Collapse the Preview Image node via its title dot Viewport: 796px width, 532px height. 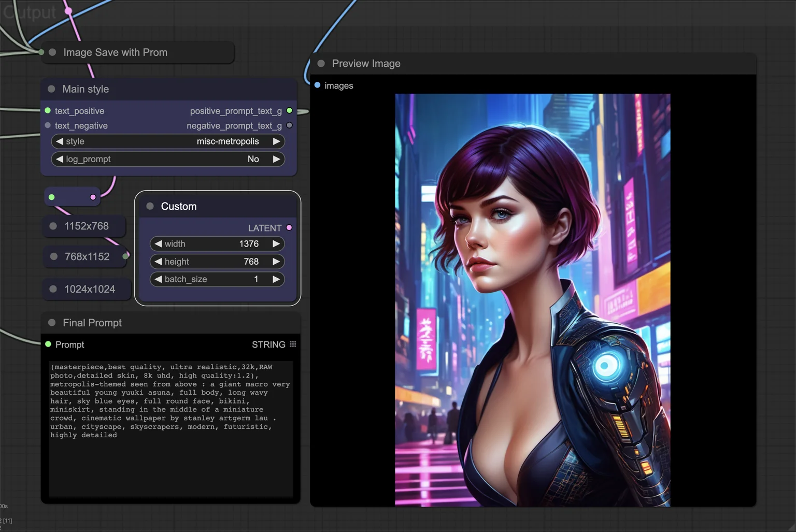tap(321, 63)
